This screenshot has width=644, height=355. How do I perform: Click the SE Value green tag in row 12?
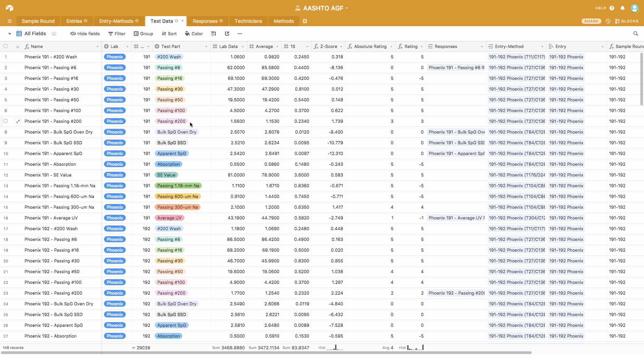166,175
